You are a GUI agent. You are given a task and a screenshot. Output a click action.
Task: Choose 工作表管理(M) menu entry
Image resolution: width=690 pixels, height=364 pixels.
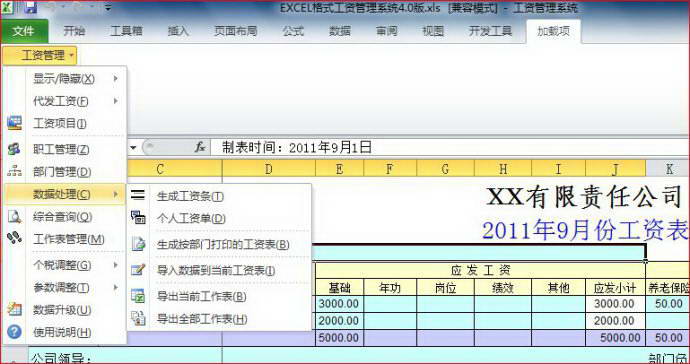point(65,239)
